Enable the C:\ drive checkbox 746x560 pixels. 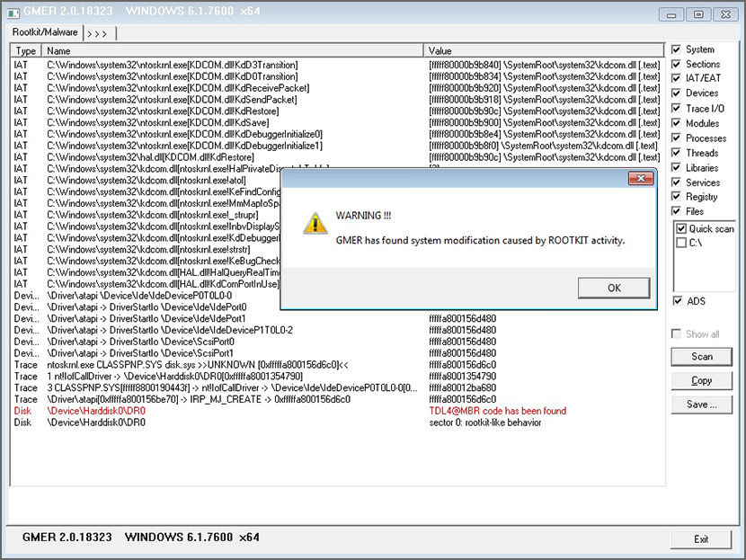pos(681,243)
